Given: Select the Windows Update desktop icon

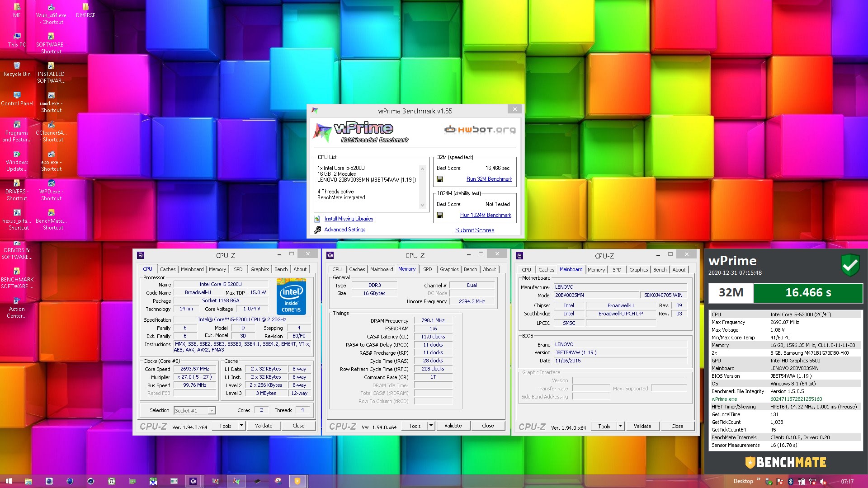Looking at the screenshot, I should click(x=17, y=161).
